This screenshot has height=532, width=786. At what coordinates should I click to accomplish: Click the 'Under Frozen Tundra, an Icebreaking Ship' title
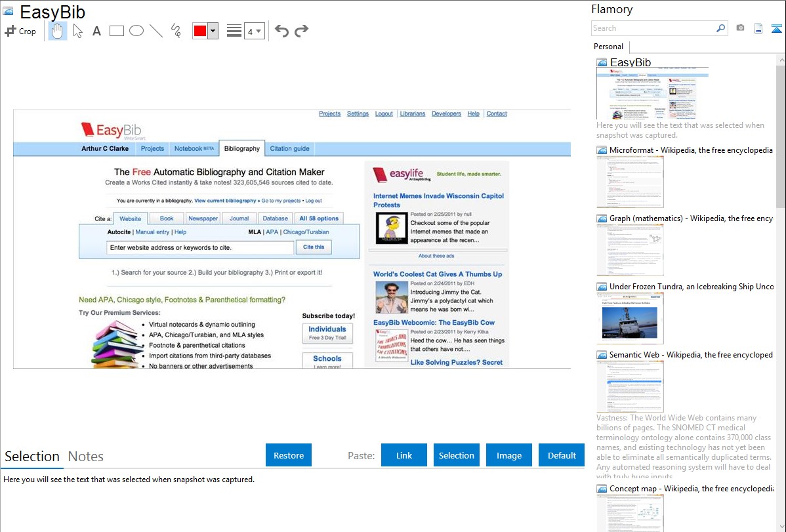692,287
